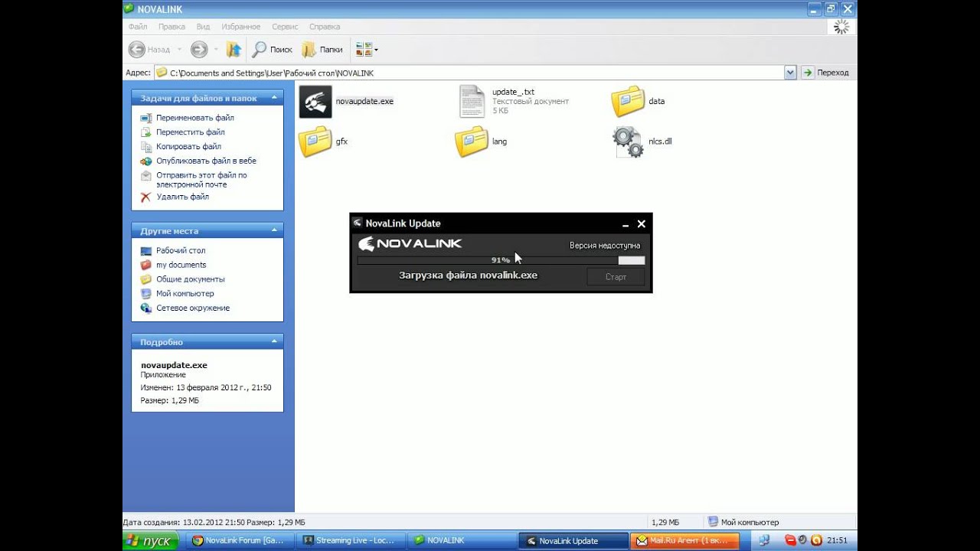Click the Переход (Go) button

825,73
